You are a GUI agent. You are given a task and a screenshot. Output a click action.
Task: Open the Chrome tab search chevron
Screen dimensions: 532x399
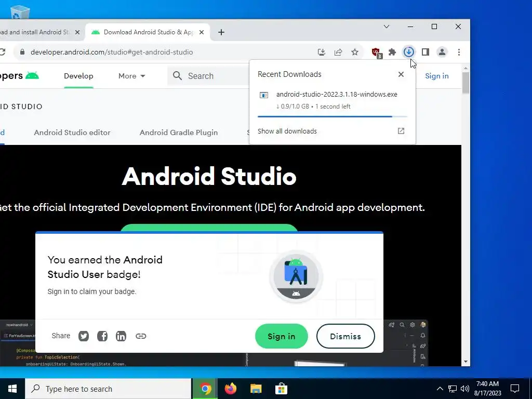click(x=387, y=26)
